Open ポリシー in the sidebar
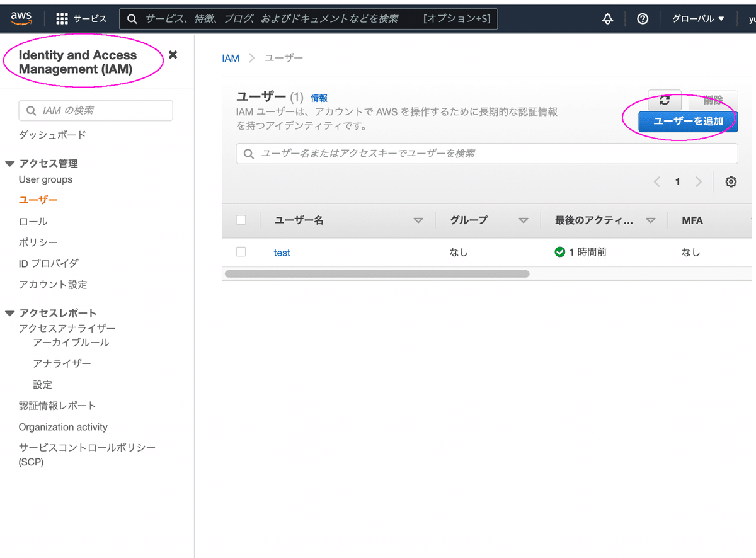 click(x=38, y=242)
